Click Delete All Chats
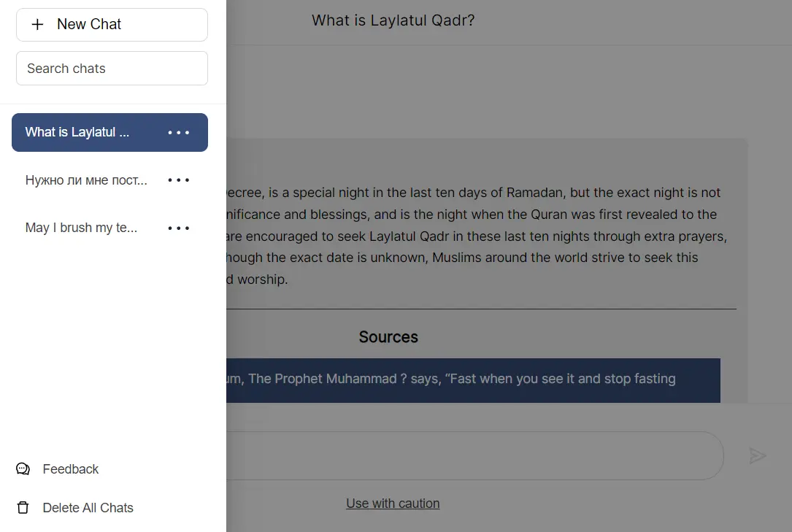Screen dimensions: 792x532 coord(88,507)
